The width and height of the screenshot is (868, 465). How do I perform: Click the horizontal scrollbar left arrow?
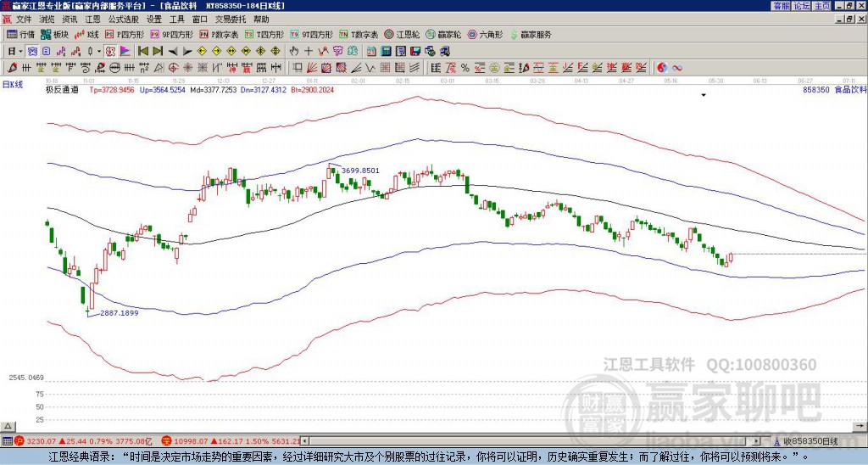(305, 441)
